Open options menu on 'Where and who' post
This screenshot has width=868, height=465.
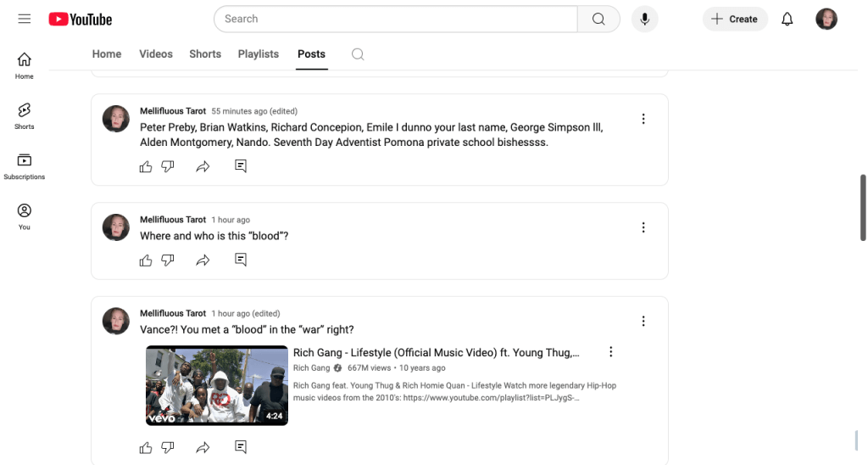(643, 227)
